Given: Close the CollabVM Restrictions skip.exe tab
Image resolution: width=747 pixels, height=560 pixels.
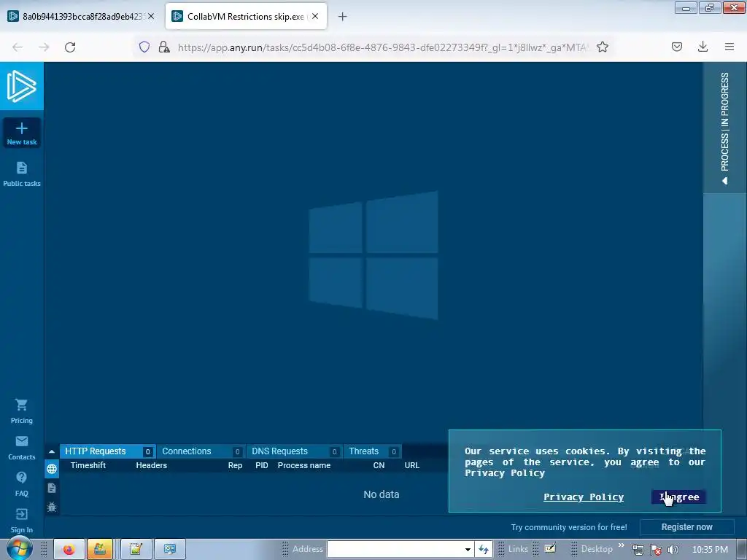Looking at the screenshot, I should tap(315, 16).
